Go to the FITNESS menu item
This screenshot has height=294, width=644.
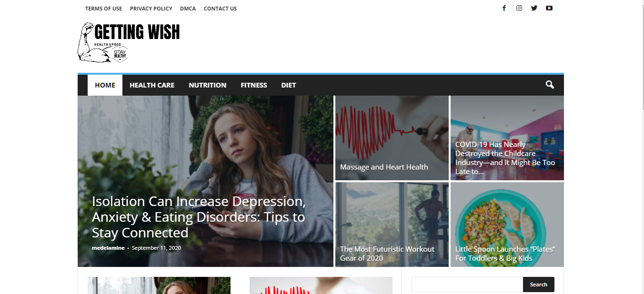(253, 85)
